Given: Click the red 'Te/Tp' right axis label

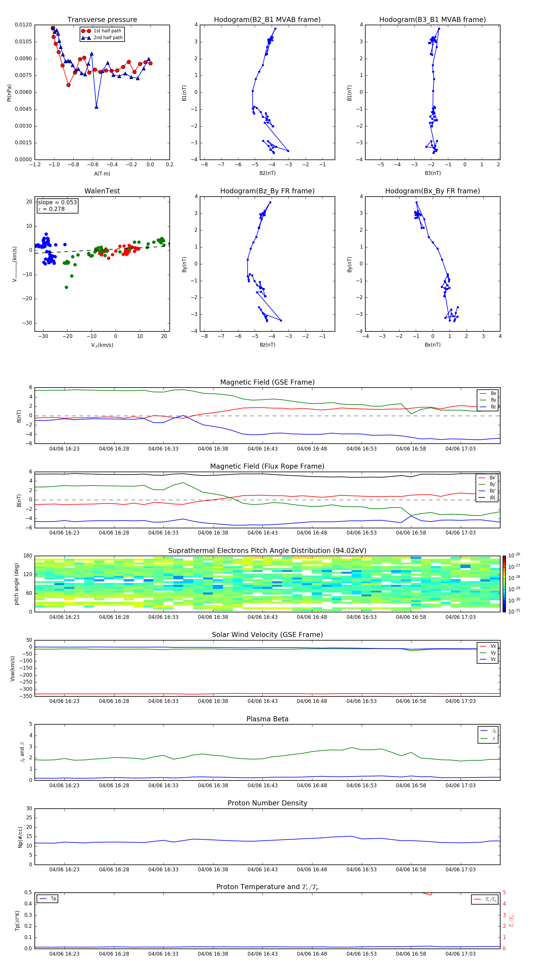Looking at the screenshot, I should [x=512, y=921].
